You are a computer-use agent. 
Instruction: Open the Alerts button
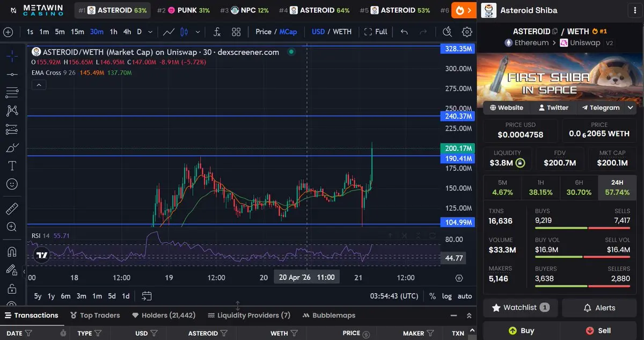[x=598, y=308]
